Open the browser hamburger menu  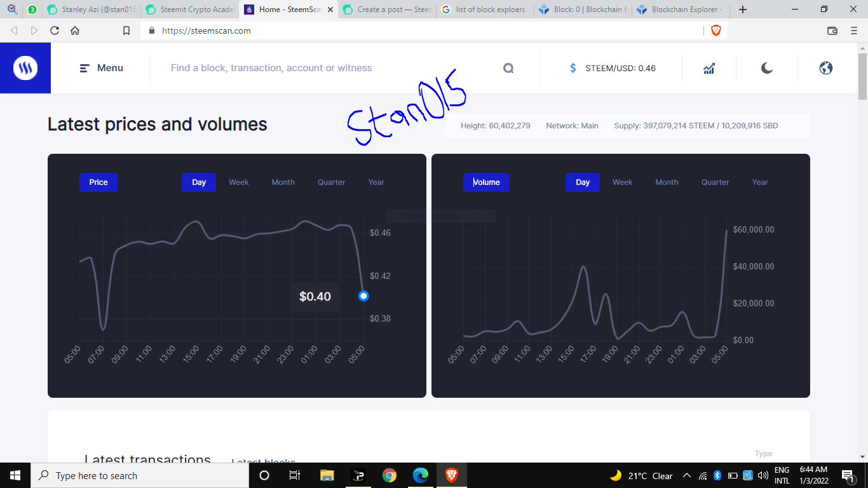point(853,30)
